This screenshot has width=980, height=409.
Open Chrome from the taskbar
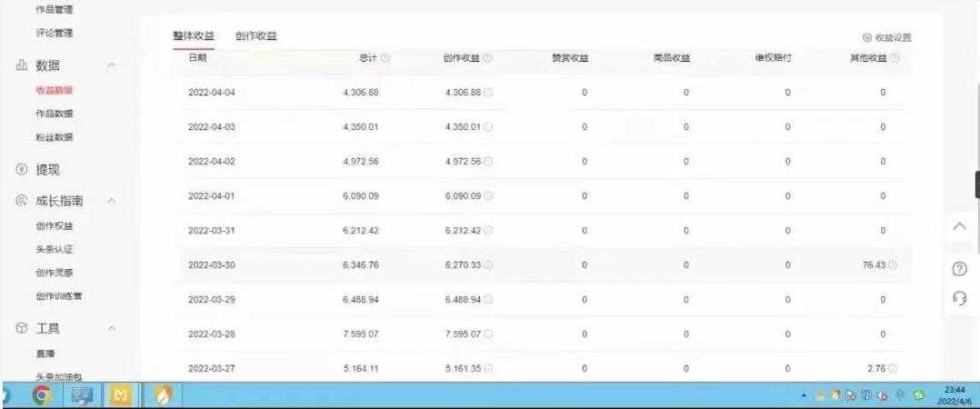coord(42,396)
